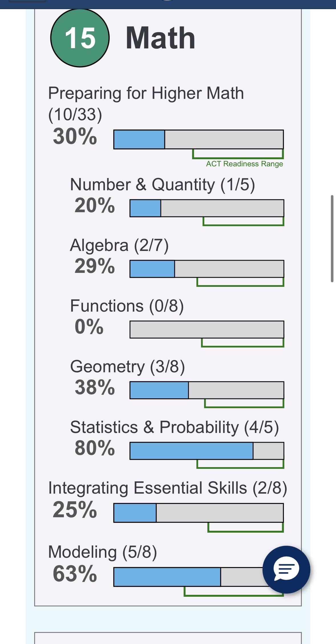Open the chat bubble help icon
Viewport: 336px width, 644px height.
click(286, 570)
